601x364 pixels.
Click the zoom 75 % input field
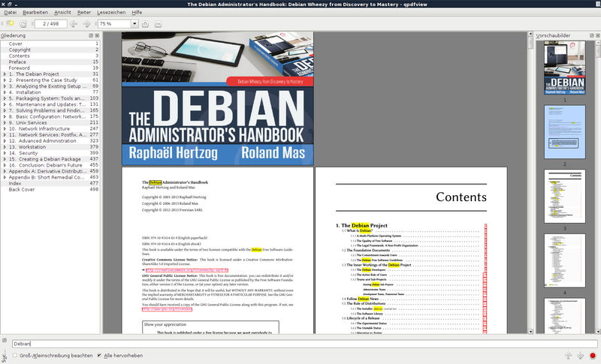point(114,24)
